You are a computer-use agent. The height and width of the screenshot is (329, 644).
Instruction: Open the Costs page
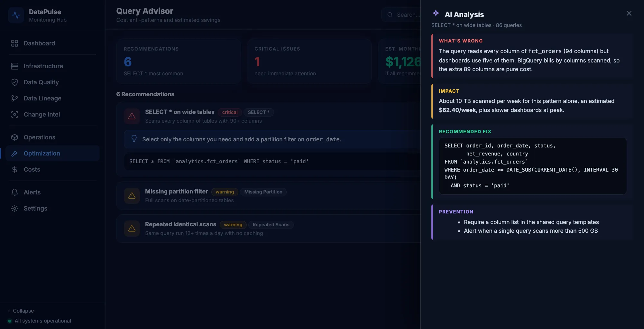coord(52,169)
